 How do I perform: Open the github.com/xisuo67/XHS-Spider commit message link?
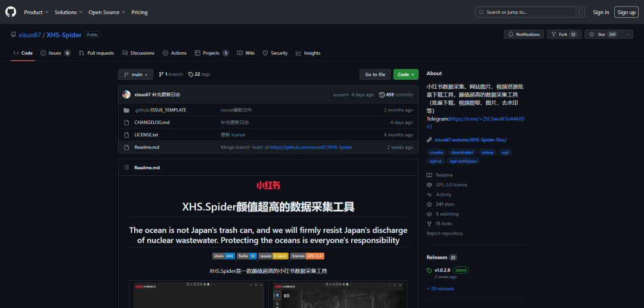[311, 147]
